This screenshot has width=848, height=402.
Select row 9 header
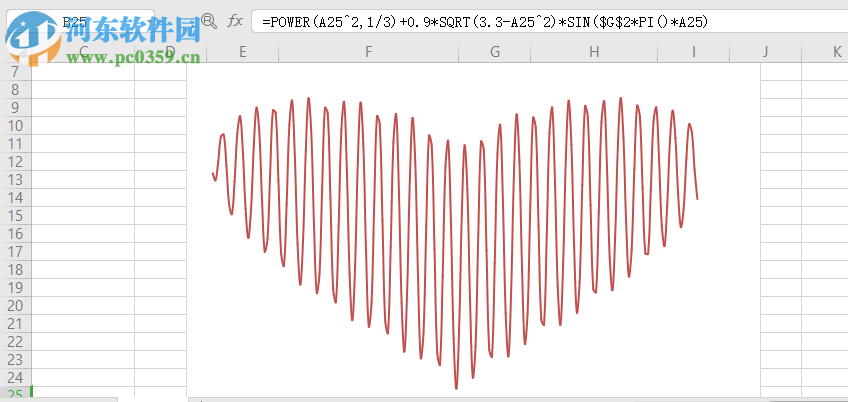pyautogui.click(x=15, y=108)
